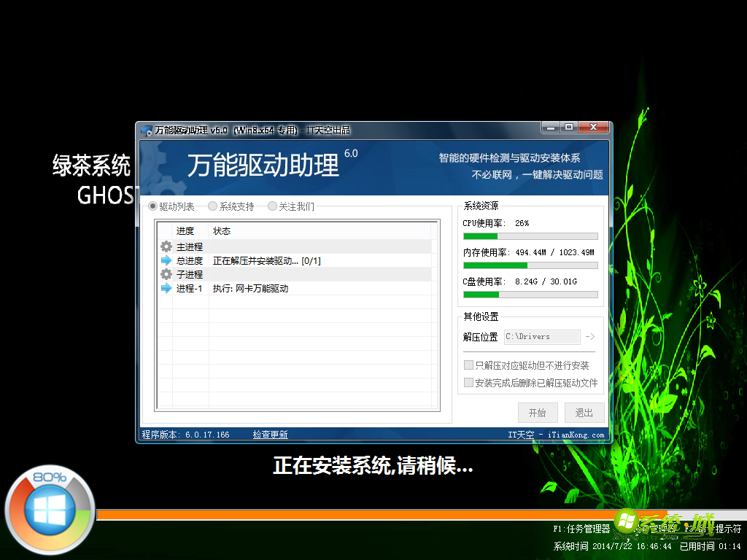Click the 状态 column header
747x560 pixels.
[223, 230]
